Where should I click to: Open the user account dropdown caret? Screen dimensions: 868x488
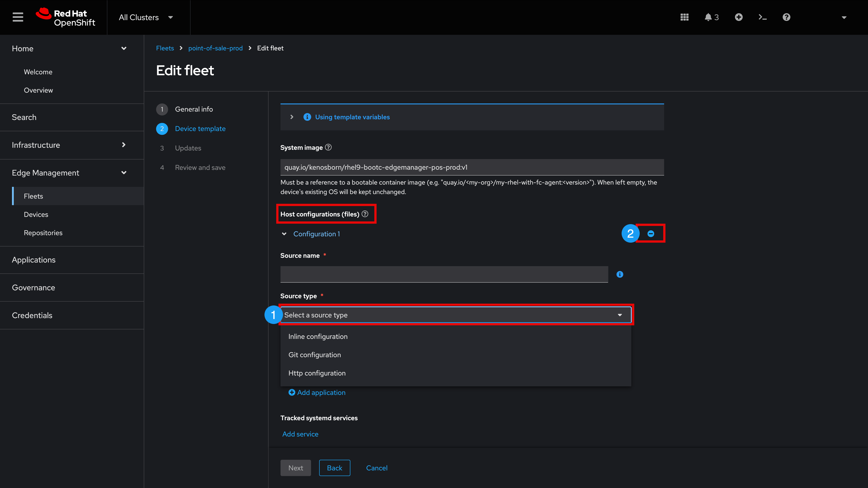click(x=844, y=18)
